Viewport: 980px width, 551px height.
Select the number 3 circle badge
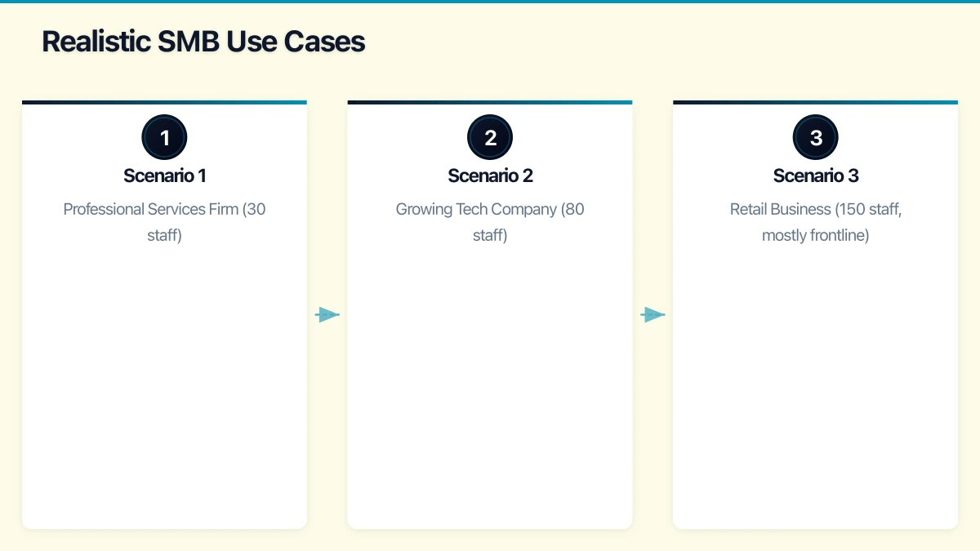coord(815,137)
